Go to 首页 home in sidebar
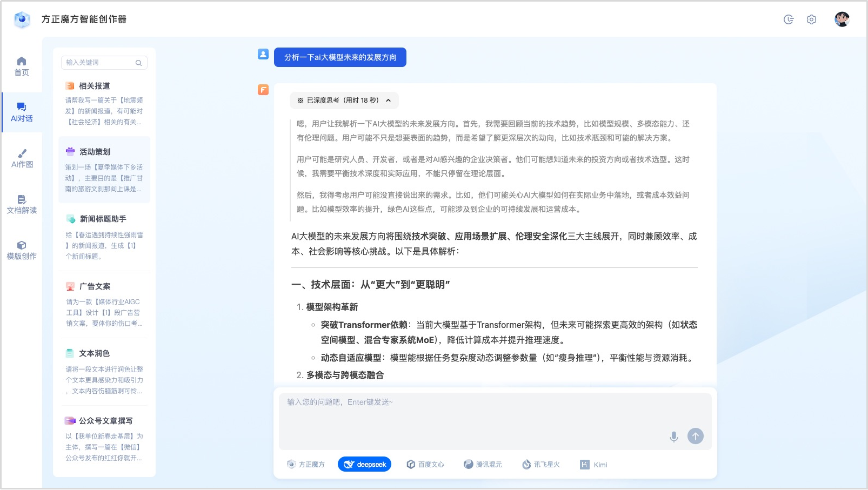The height and width of the screenshot is (490, 868). 22,66
